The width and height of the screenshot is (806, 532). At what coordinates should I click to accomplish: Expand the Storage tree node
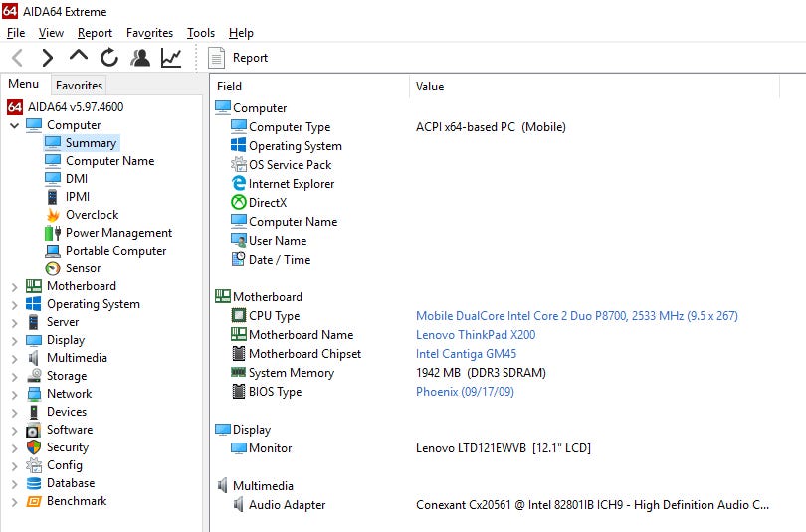pos(14,376)
